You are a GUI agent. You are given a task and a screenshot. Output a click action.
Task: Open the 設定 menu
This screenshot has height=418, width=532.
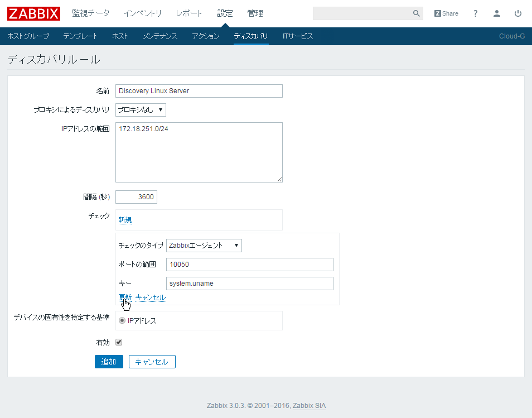[x=225, y=13]
